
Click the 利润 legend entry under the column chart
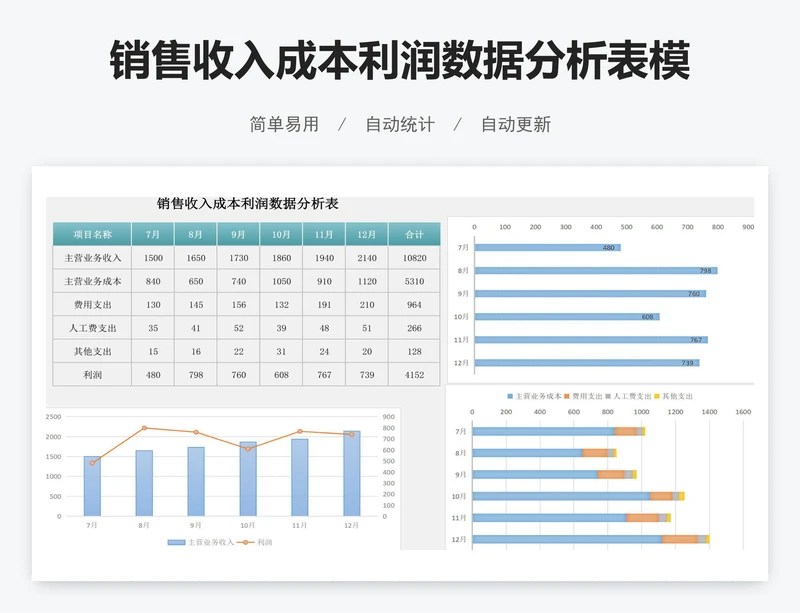[x=255, y=542]
